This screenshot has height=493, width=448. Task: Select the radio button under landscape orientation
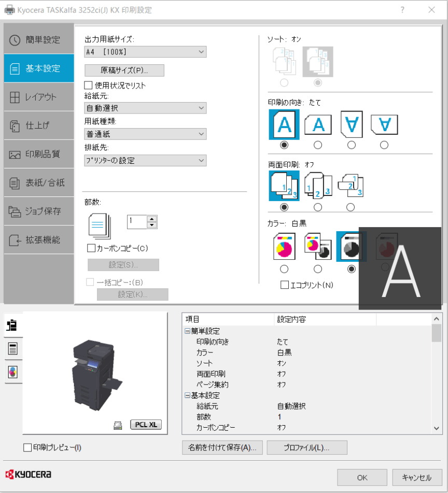click(x=318, y=145)
